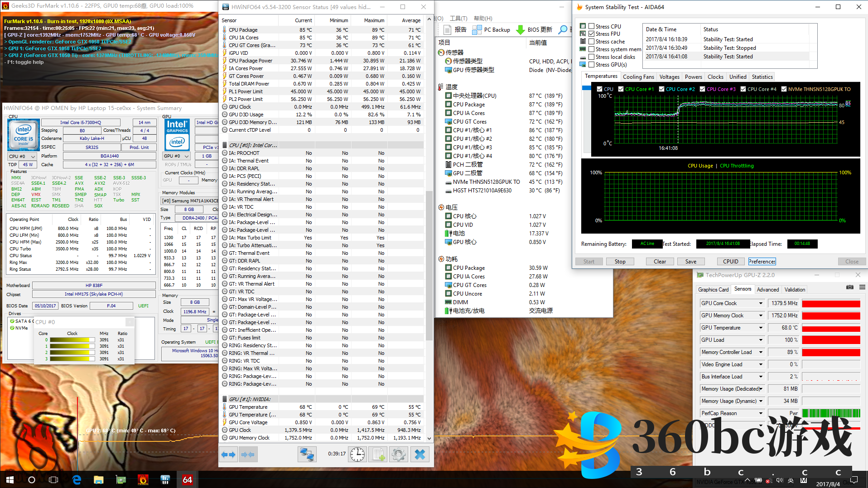Reset sensor timer with the clock icon
This screenshot has height=488, width=868.
(x=357, y=455)
